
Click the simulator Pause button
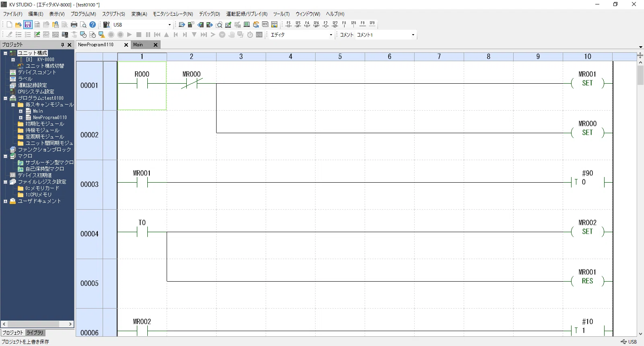(148, 35)
